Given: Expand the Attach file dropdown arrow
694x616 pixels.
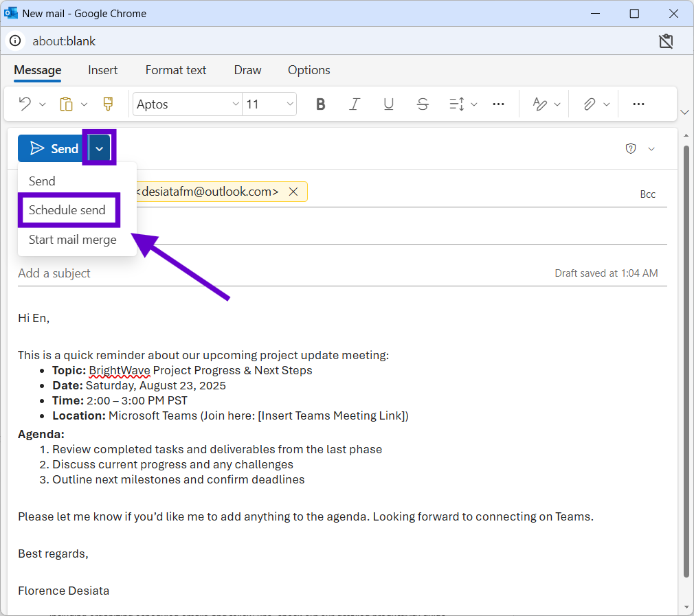Looking at the screenshot, I should tap(607, 104).
